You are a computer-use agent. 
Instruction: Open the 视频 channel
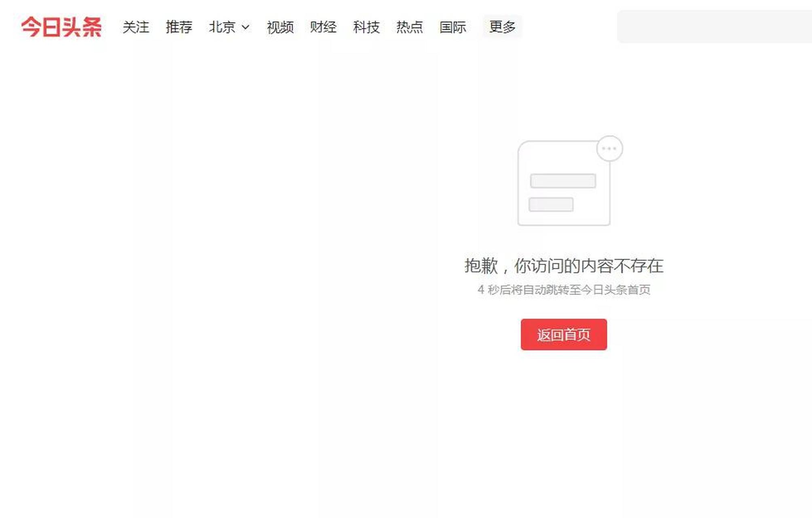(280, 27)
